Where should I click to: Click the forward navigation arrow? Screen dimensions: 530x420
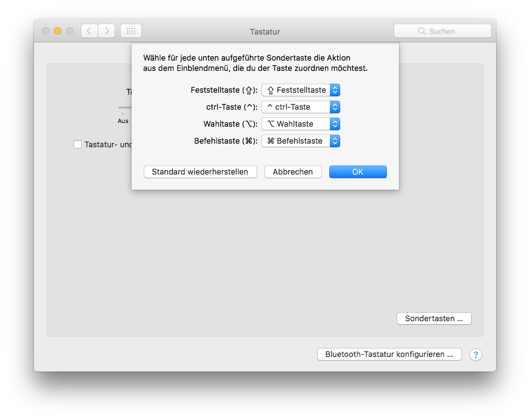click(x=107, y=31)
